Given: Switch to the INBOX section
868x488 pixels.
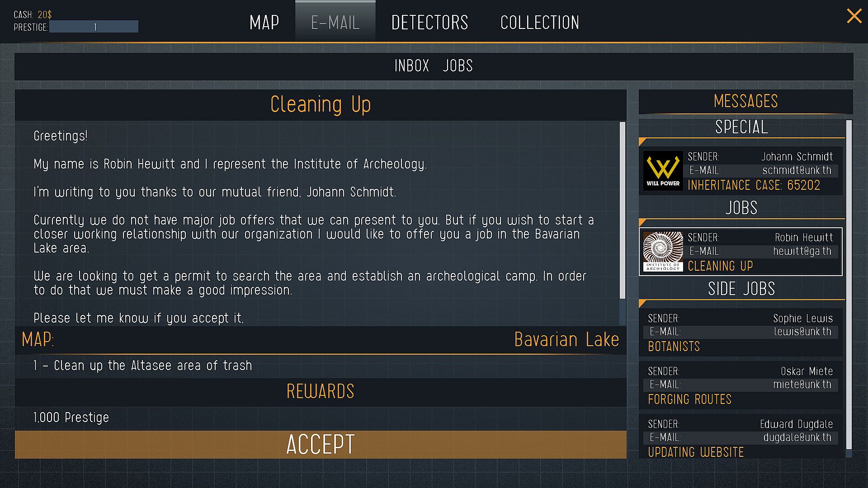Looking at the screenshot, I should coord(412,66).
